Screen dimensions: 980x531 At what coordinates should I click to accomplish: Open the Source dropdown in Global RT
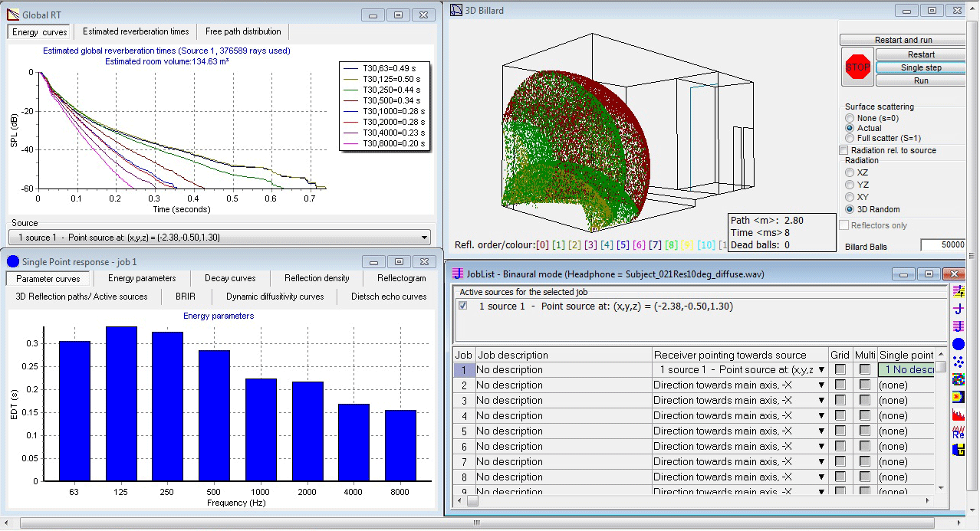click(x=424, y=238)
